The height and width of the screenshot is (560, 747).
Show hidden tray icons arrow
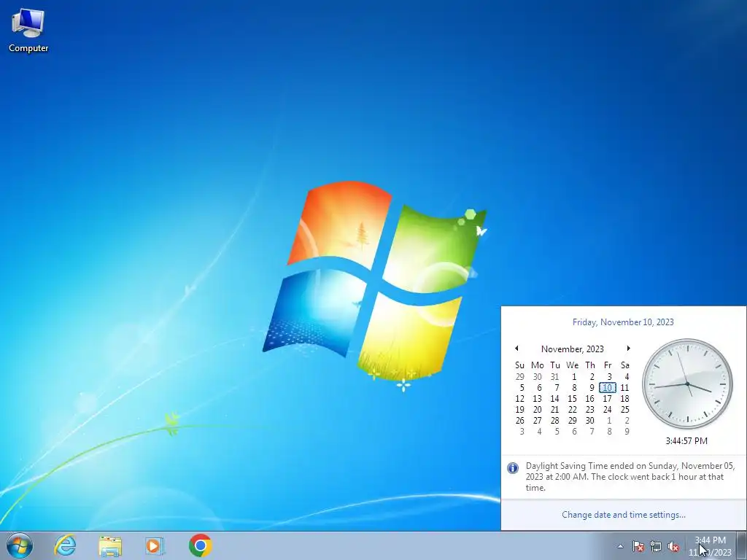pyautogui.click(x=620, y=546)
